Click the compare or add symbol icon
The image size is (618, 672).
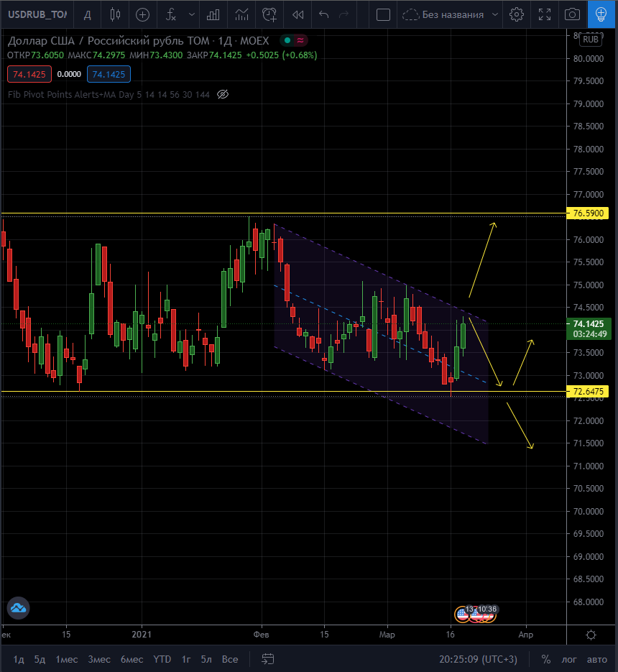(142, 14)
